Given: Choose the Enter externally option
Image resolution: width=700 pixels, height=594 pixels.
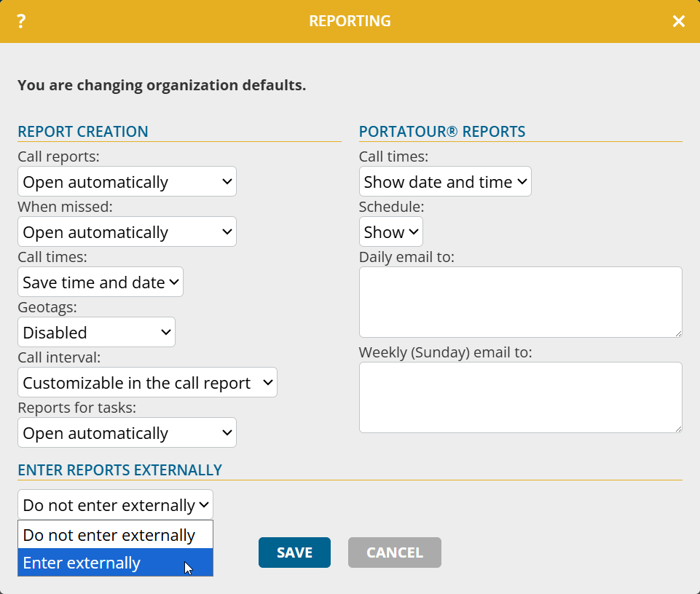Looking at the screenshot, I should pyautogui.click(x=115, y=563).
